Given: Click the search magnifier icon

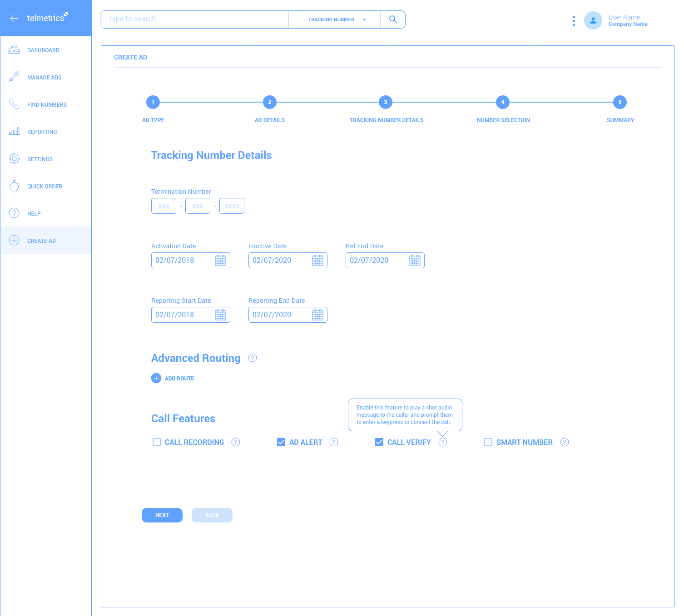Looking at the screenshot, I should click(x=393, y=20).
